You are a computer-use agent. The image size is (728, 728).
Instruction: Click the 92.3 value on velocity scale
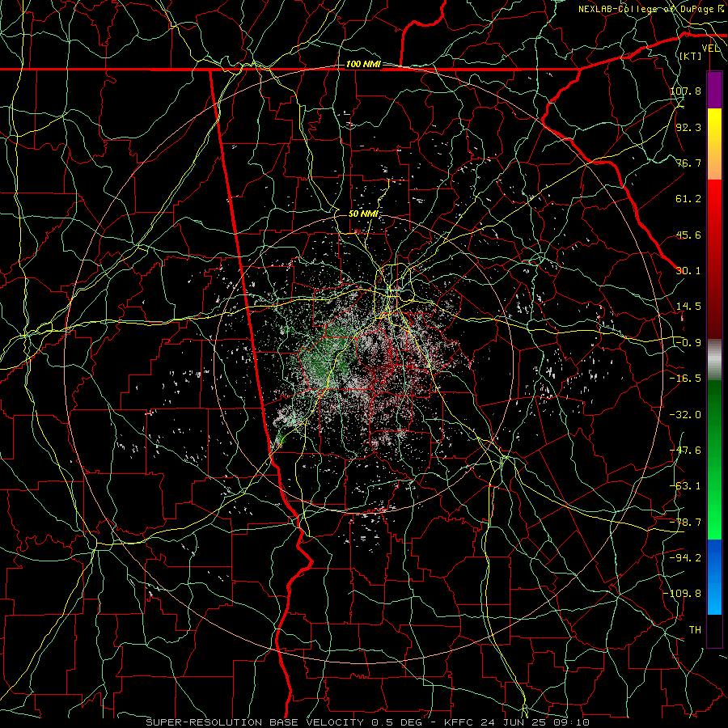pyautogui.click(x=688, y=127)
